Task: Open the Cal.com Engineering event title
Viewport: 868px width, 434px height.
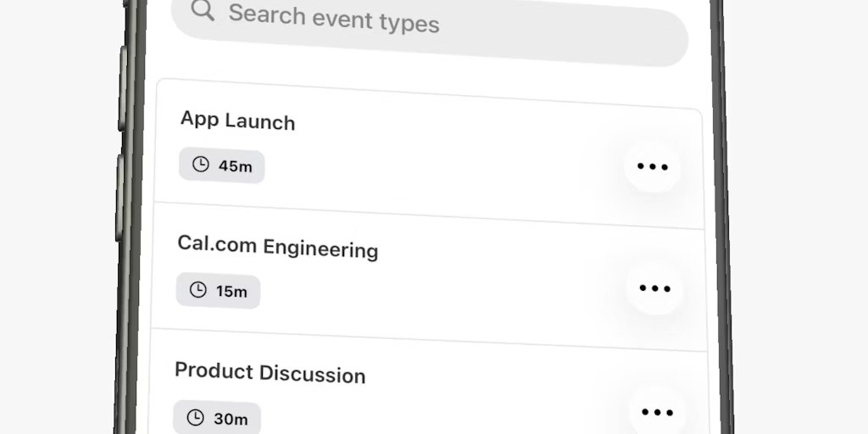Action: coord(277,246)
